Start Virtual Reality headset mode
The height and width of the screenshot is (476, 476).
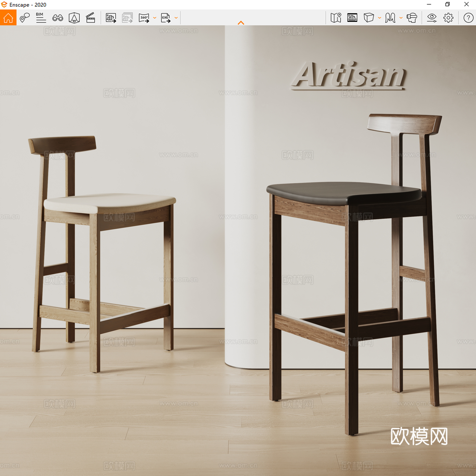coord(412,18)
